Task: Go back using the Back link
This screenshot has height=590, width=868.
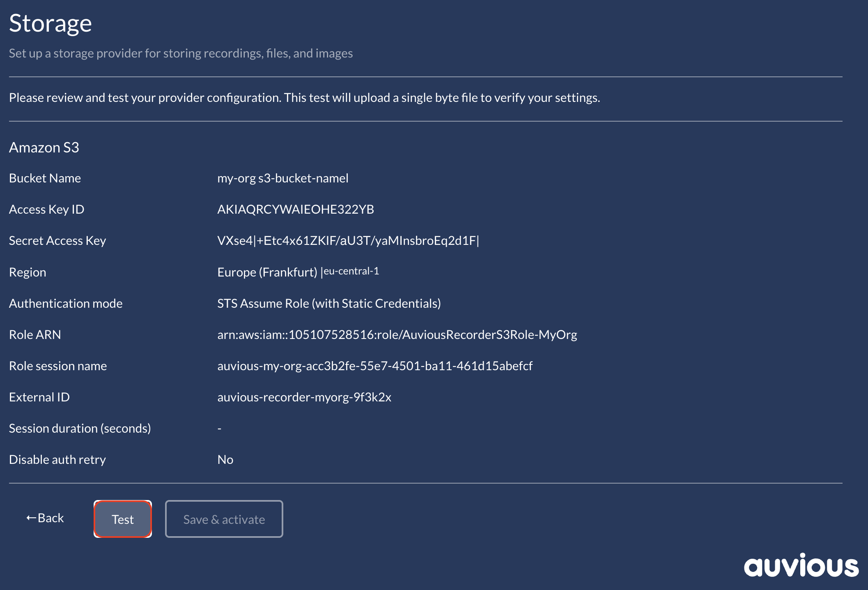Action: [51, 518]
